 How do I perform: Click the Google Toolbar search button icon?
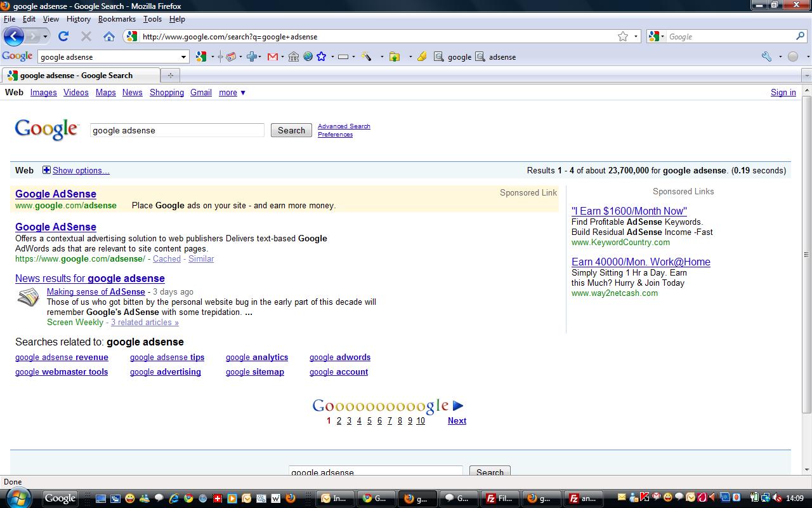201,57
